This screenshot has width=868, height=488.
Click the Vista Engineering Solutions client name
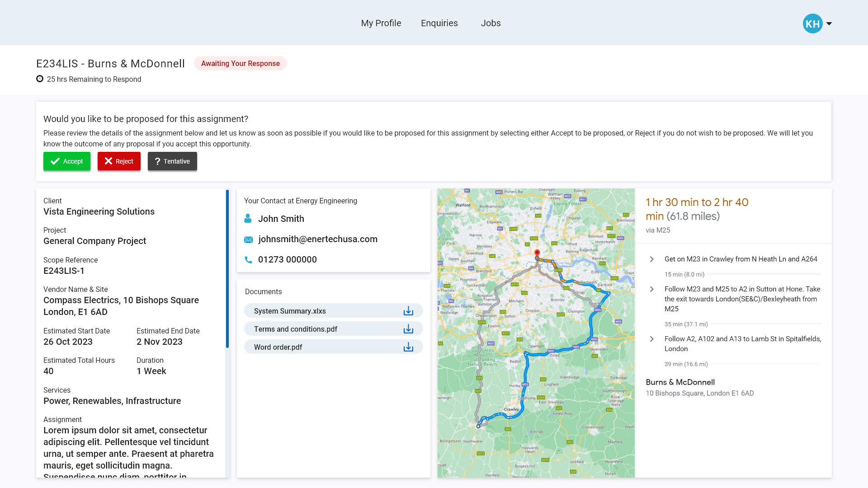99,211
